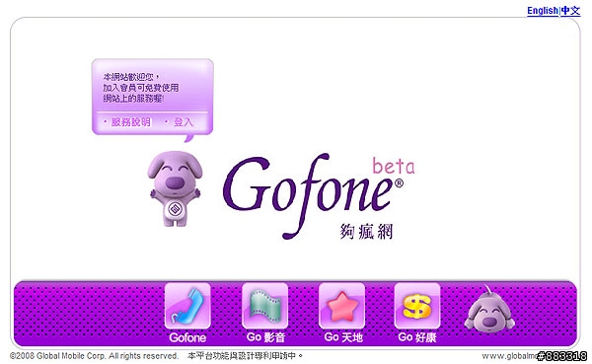Open the Go 好康 dollar sign icon
592x364 pixels.
417,306
